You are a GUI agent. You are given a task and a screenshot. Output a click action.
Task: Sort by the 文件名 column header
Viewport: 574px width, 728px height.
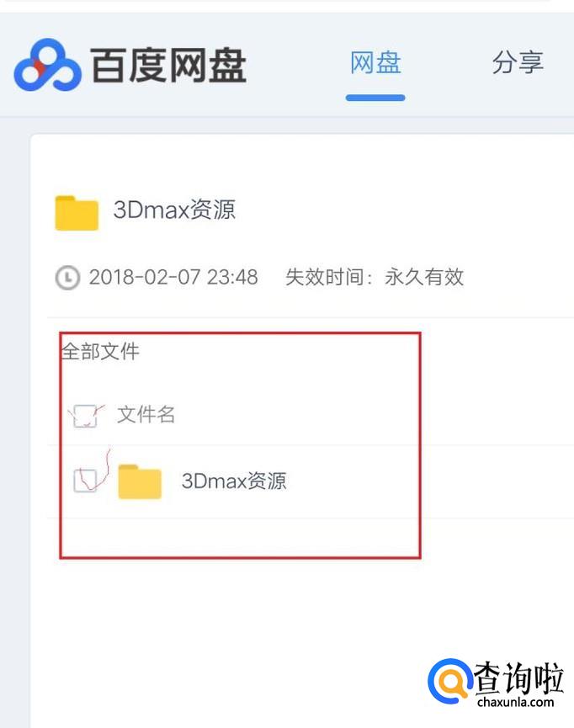coord(146,415)
